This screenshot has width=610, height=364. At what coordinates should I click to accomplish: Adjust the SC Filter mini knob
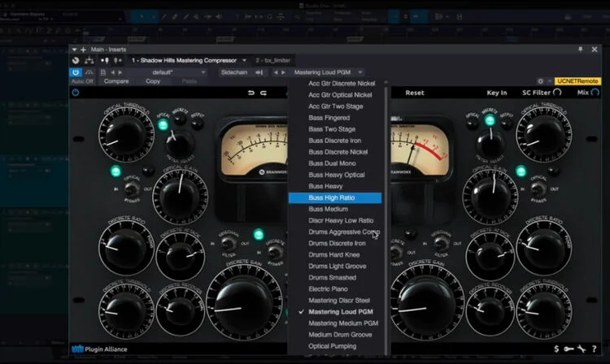(556, 93)
